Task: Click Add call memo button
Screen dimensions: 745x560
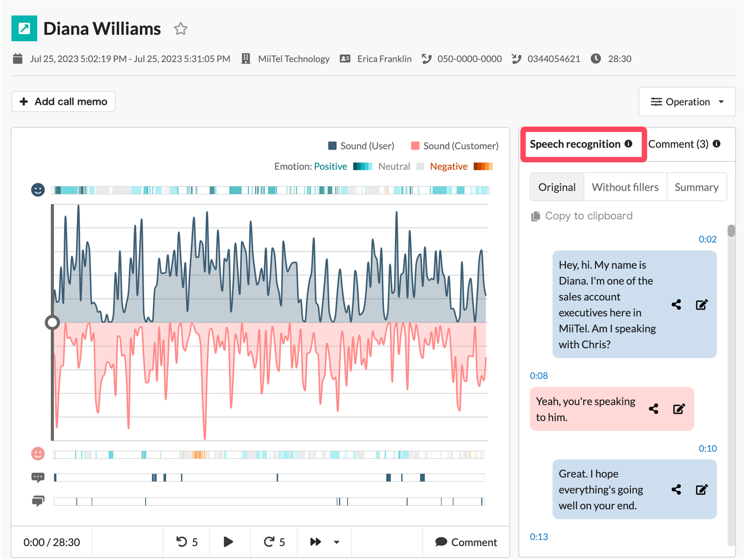Action: click(x=63, y=102)
